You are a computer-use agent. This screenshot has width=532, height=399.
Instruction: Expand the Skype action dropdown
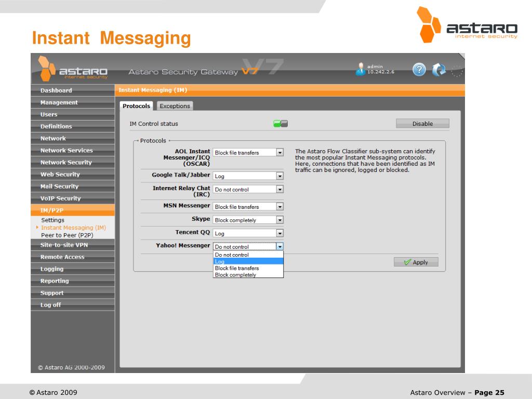coord(248,220)
